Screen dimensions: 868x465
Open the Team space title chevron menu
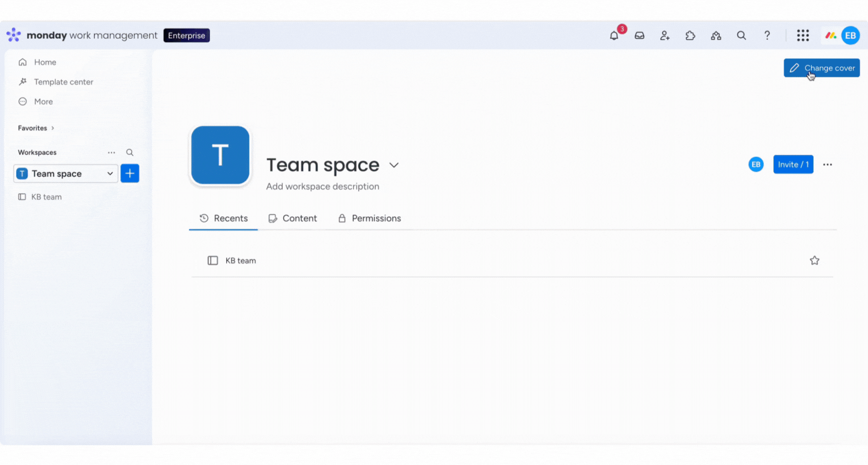394,165
